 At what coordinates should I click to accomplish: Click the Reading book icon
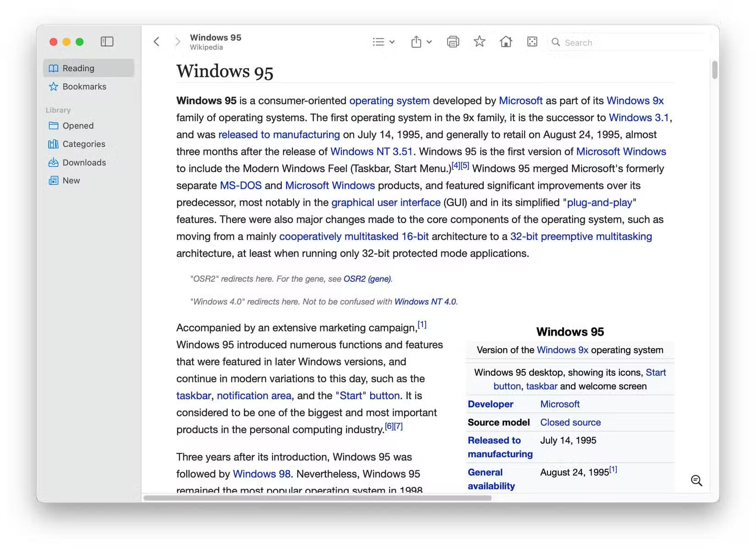click(54, 68)
